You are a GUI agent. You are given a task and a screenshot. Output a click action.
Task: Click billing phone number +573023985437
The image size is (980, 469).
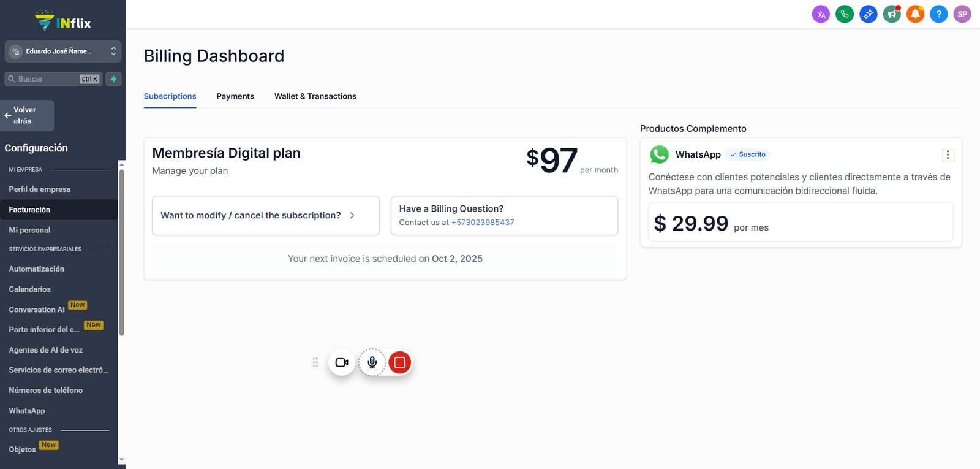click(483, 223)
